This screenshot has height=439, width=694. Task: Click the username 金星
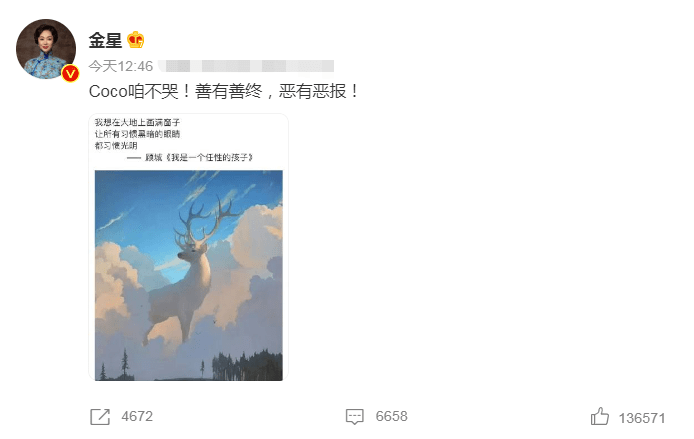[105, 40]
